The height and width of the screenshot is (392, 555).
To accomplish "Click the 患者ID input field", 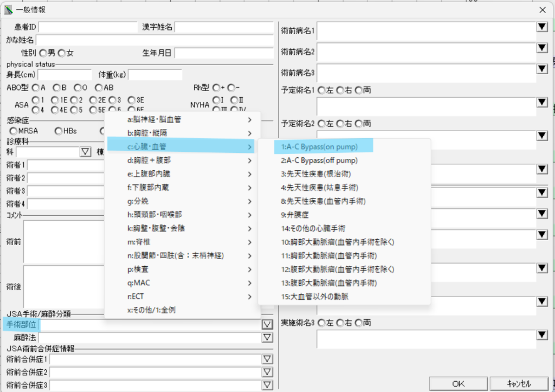I will (x=88, y=27).
